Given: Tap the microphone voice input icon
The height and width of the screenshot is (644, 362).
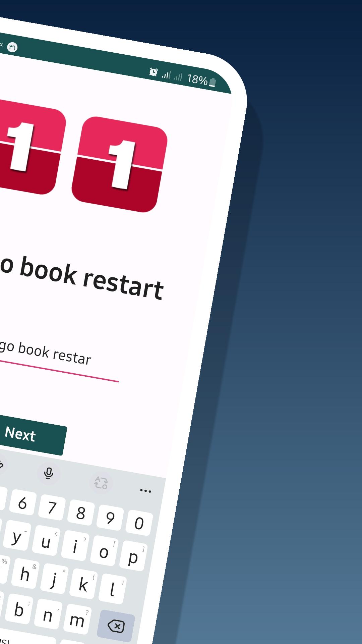Looking at the screenshot, I should coord(49,473).
